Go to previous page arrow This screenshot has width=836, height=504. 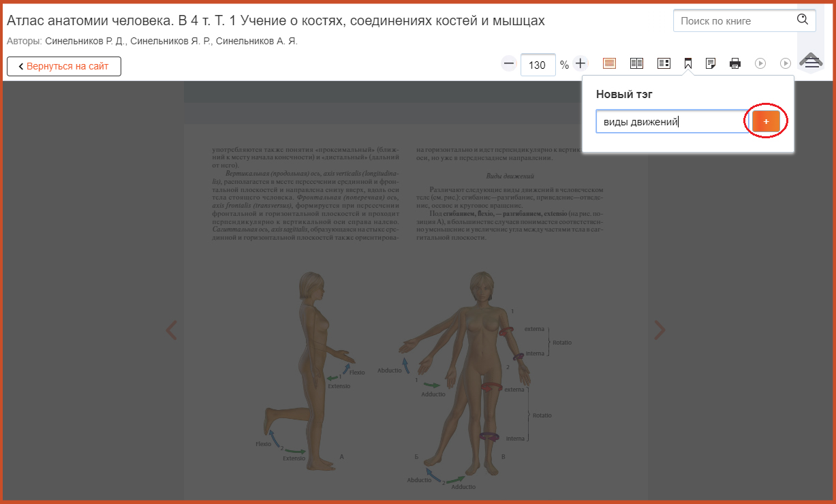click(x=172, y=330)
